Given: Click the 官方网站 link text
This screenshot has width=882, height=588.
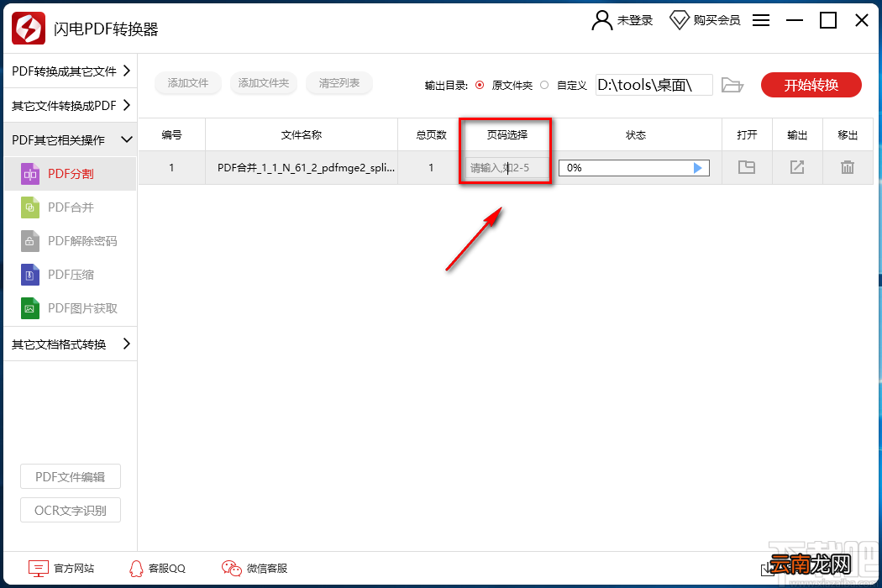Looking at the screenshot, I should (x=74, y=569).
